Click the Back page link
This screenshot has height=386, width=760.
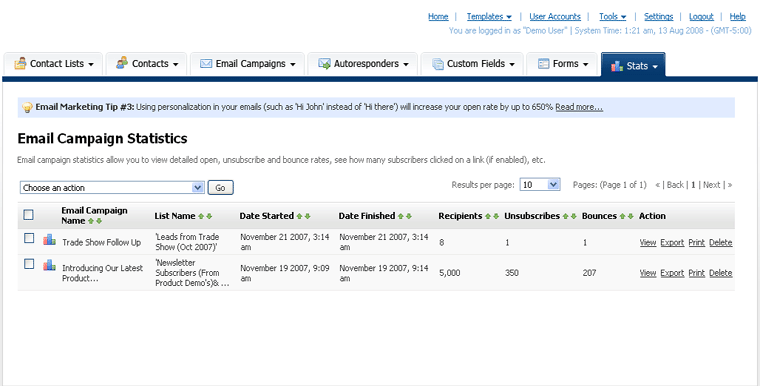pos(675,185)
